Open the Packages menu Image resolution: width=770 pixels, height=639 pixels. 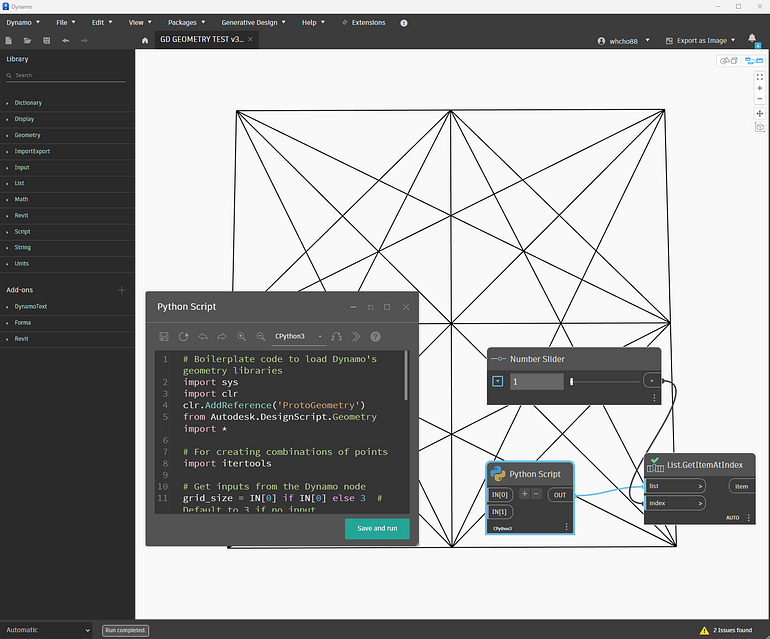coord(187,23)
